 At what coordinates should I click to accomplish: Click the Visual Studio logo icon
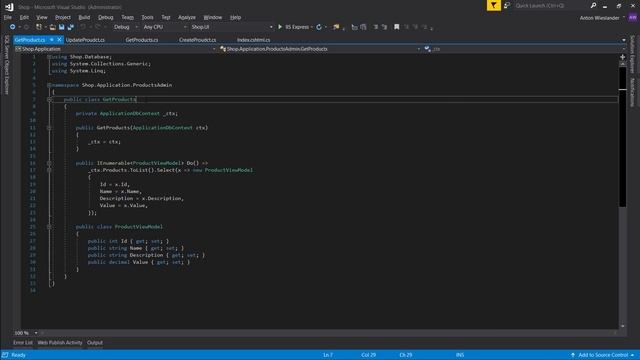[x=9, y=7]
